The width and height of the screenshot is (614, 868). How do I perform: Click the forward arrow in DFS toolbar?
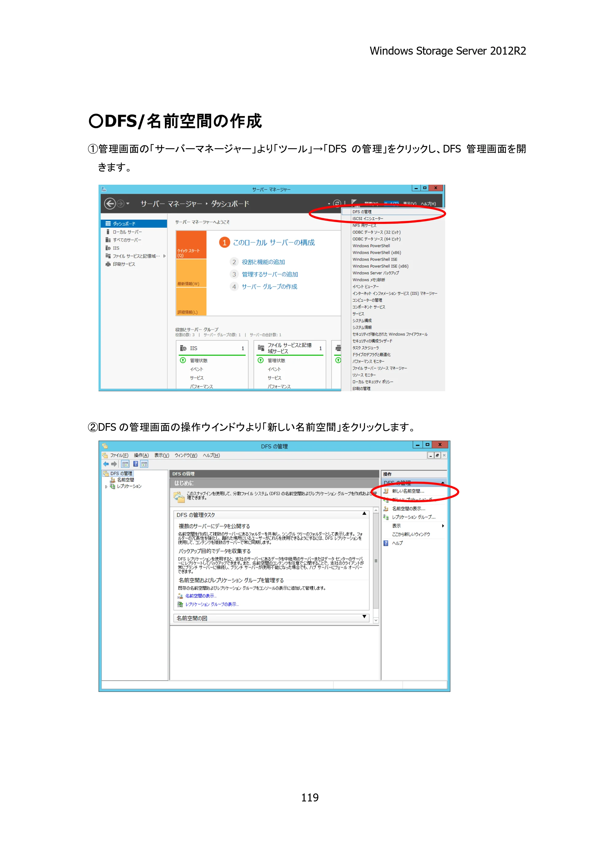coord(114,464)
